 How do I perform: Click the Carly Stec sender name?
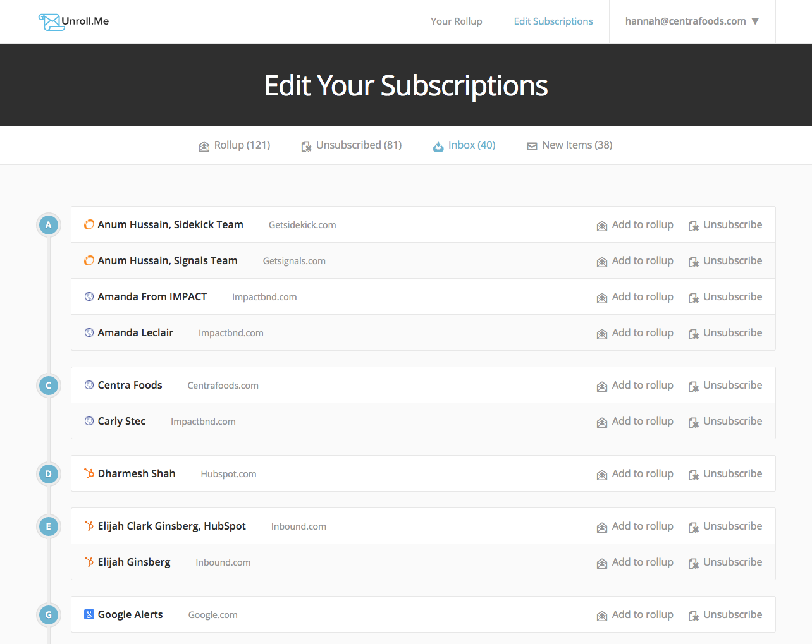click(121, 422)
